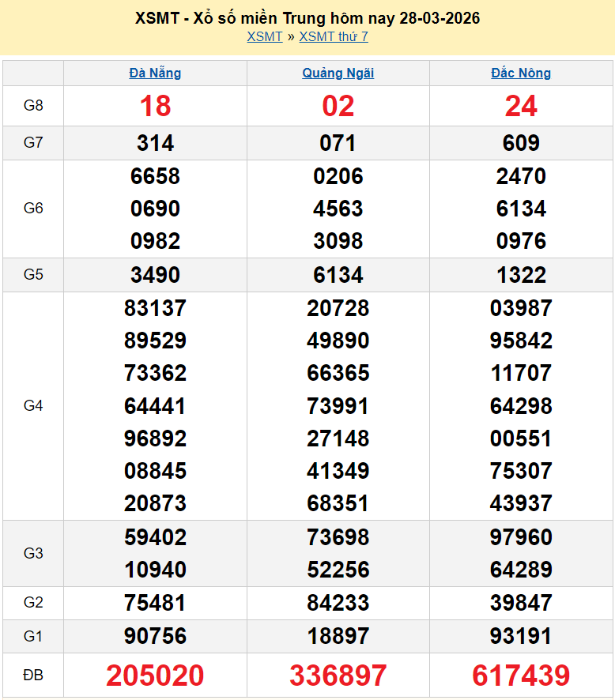Click the Đắc Nông special prize 617439

pyautogui.click(x=521, y=676)
